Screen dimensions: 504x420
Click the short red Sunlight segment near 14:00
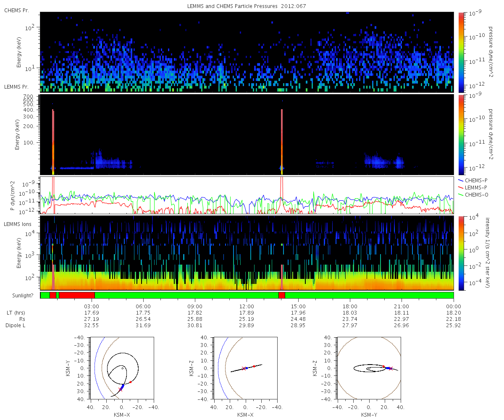(x=281, y=295)
